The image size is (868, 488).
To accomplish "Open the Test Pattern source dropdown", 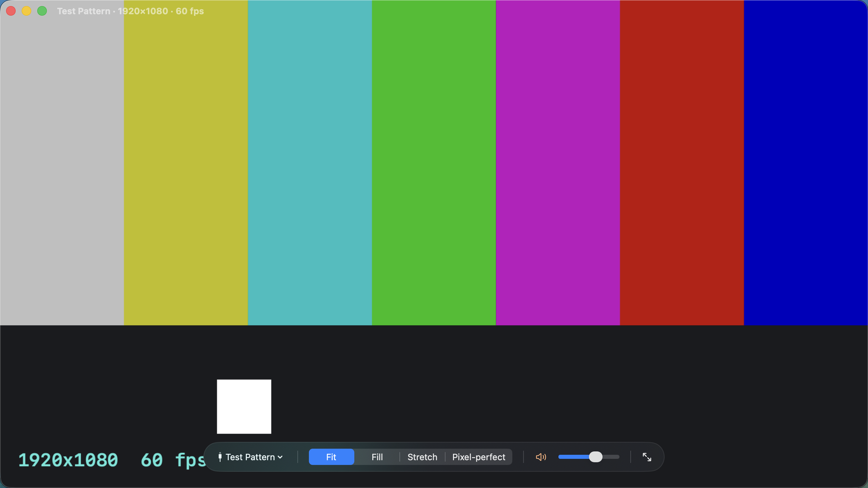I will pyautogui.click(x=250, y=457).
